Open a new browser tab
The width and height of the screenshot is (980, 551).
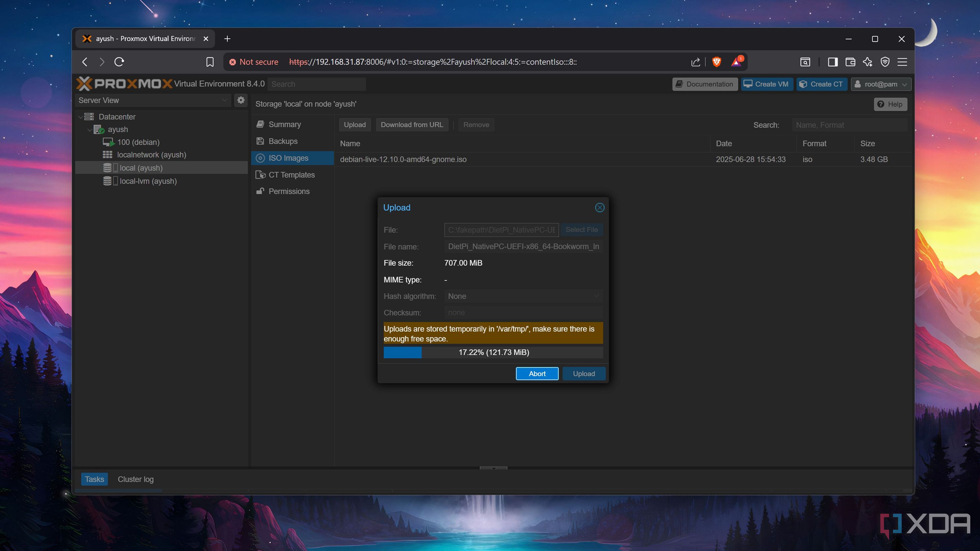coord(227,39)
